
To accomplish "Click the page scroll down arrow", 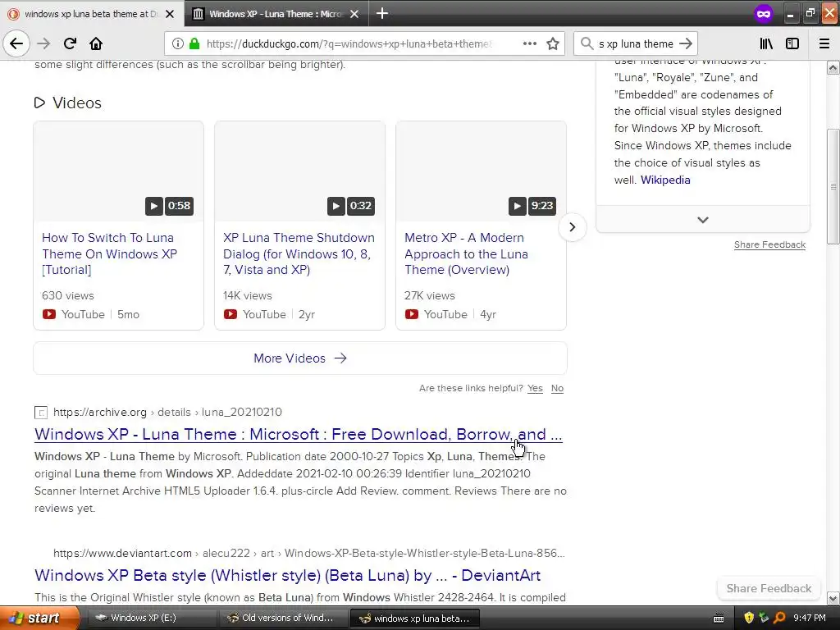I will 833,598.
